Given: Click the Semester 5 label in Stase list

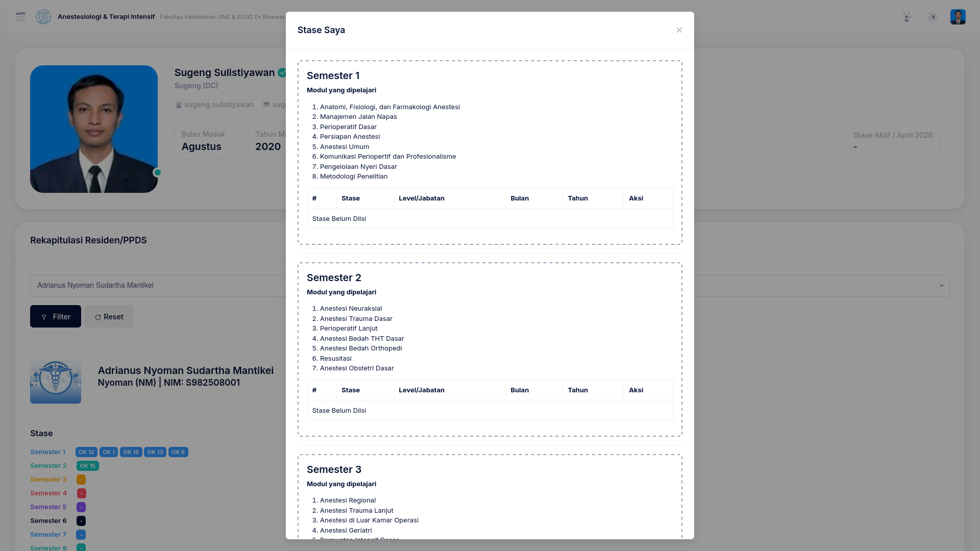Looking at the screenshot, I should click(x=48, y=507).
